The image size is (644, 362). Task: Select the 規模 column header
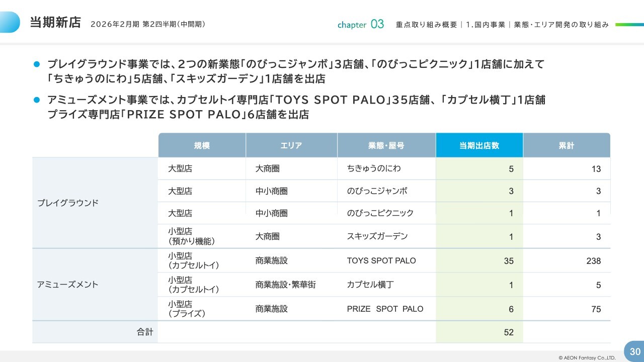click(x=202, y=145)
